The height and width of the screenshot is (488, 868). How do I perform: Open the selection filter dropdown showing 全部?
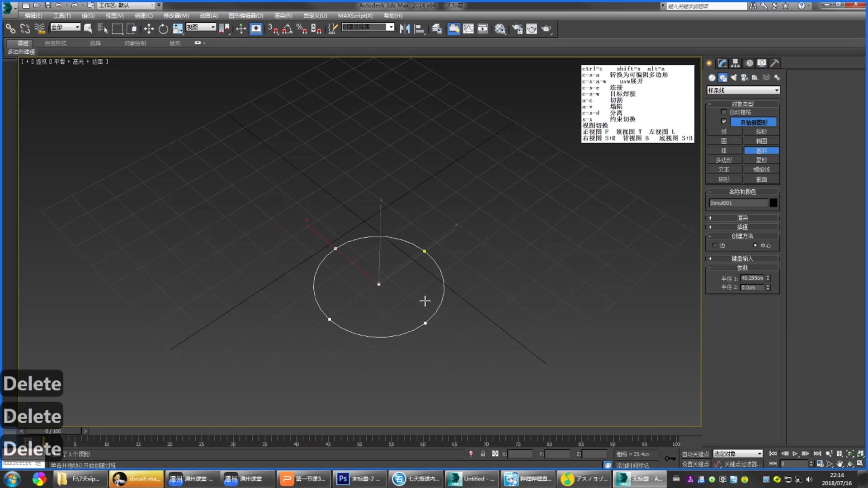(65, 27)
